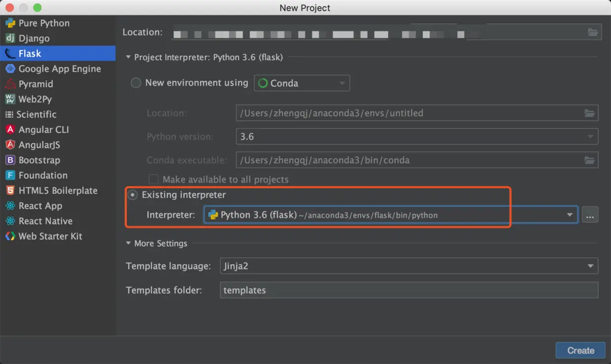
Task: Collapse the More Settings section
Action: pos(129,244)
